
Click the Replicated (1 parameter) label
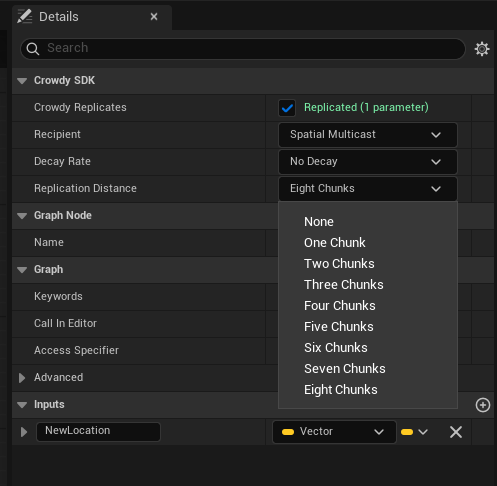click(366, 107)
